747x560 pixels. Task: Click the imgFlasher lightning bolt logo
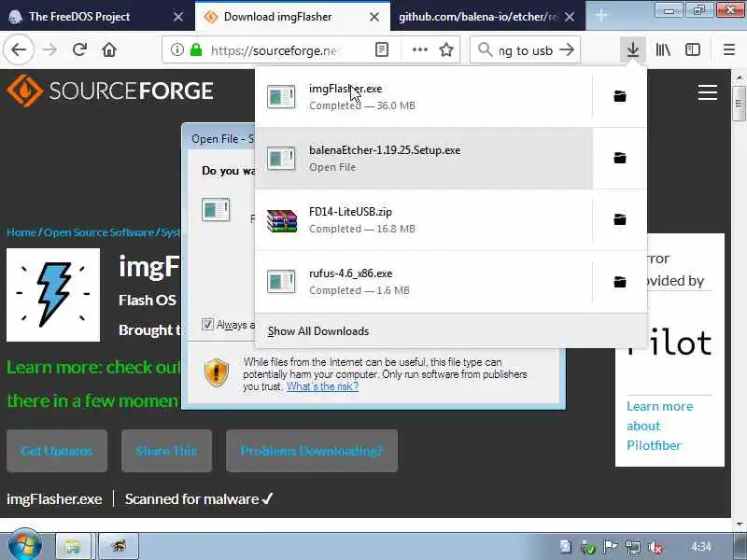pos(53,295)
